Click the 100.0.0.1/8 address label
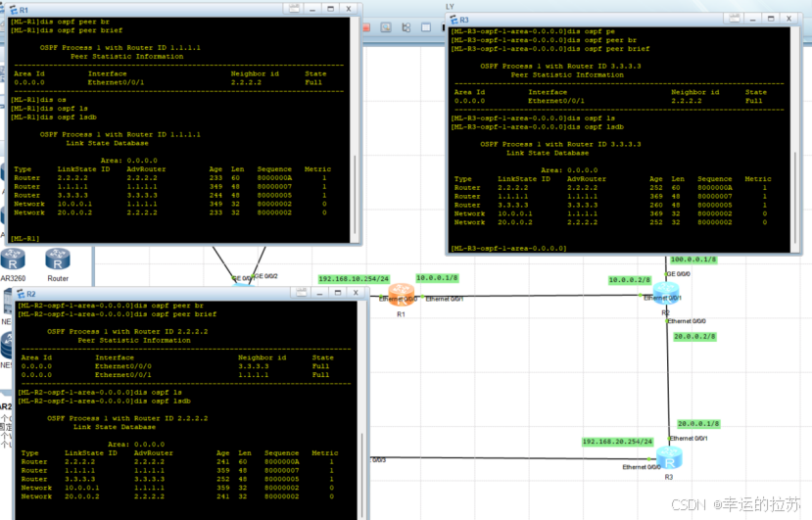The image size is (812, 520). coord(693,259)
